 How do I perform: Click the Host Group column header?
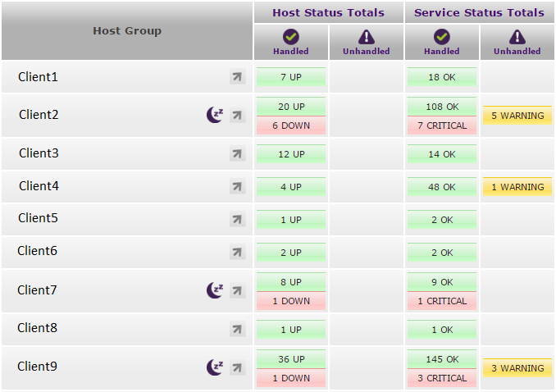[x=127, y=31]
